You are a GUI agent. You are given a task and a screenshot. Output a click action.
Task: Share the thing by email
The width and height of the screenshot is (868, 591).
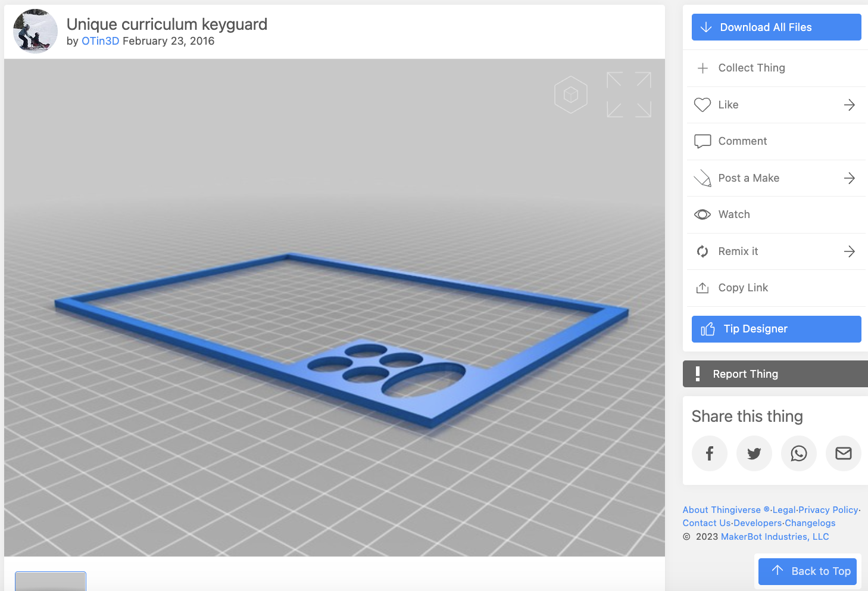pos(843,453)
